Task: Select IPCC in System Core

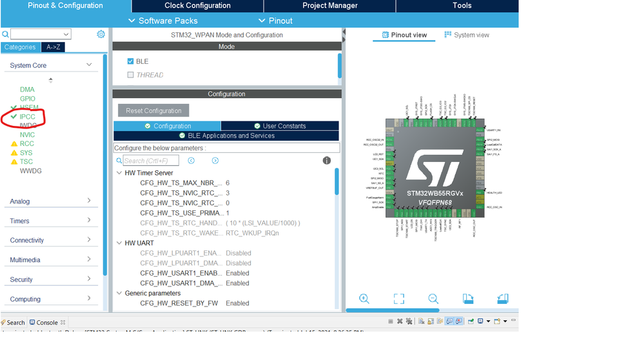Action: (27, 116)
